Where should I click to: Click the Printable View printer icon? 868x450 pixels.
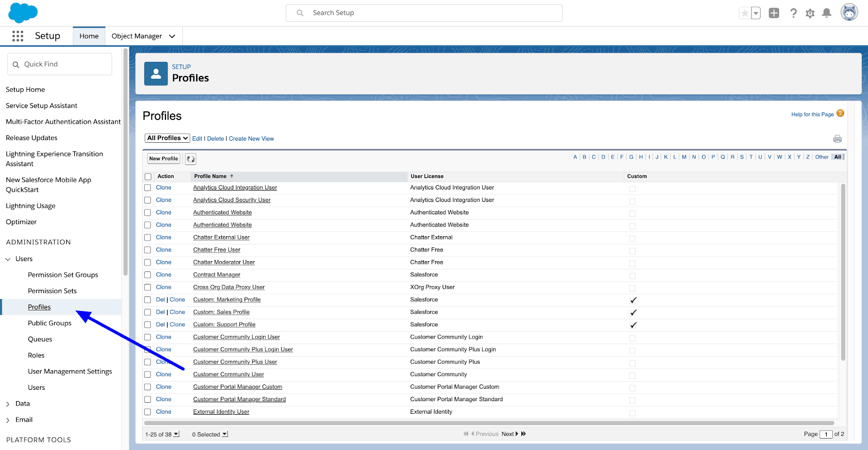[x=838, y=139]
